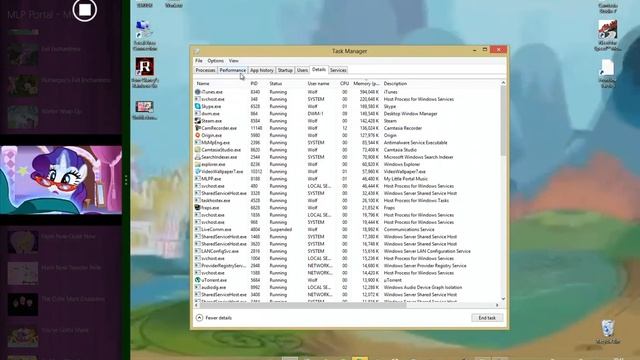This screenshot has width=640, height=360.
Task: Click the 'Communications Service' description
Action: coord(409,230)
